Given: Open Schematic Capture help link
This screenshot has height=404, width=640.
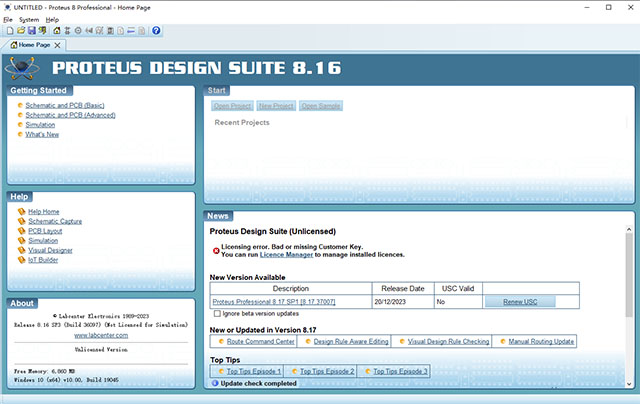Looking at the screenshot, I should pyautogui.click(x=55, y=221).
